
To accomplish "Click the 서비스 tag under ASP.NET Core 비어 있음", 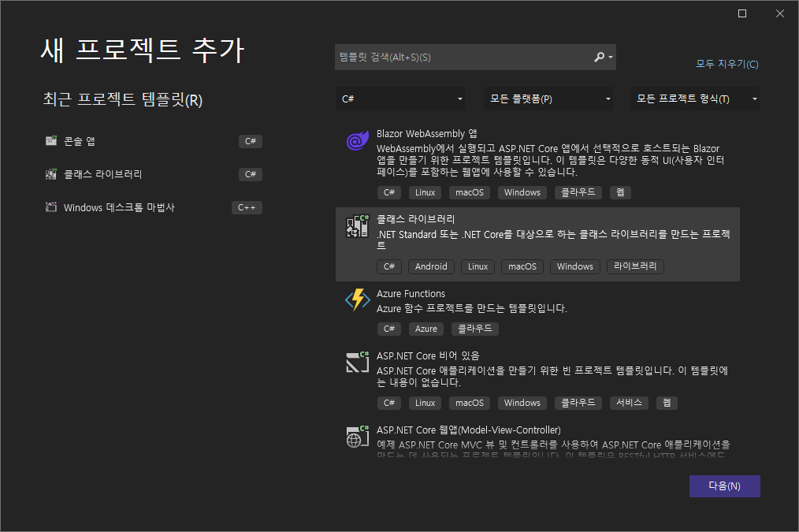I will click(x=630, y=403).
